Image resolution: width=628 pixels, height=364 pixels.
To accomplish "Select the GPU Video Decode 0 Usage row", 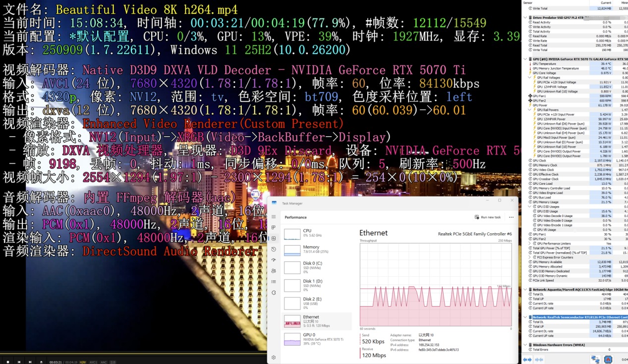I will click(575, 216).
